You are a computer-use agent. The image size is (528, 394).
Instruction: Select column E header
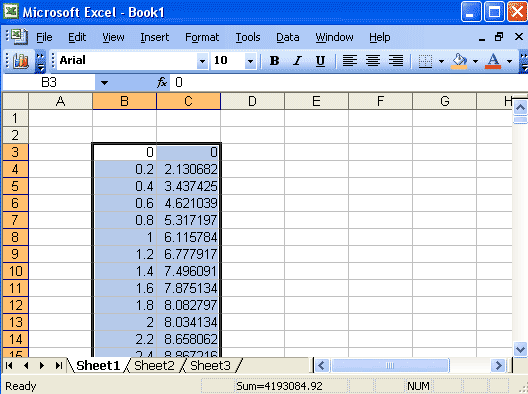tap(316, 101)
